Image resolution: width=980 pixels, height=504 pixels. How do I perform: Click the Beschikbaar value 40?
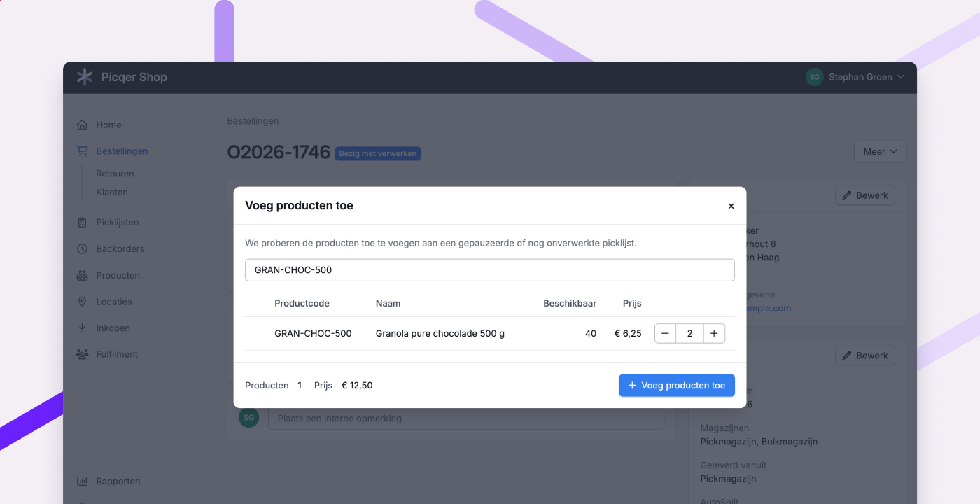(591, 334)
